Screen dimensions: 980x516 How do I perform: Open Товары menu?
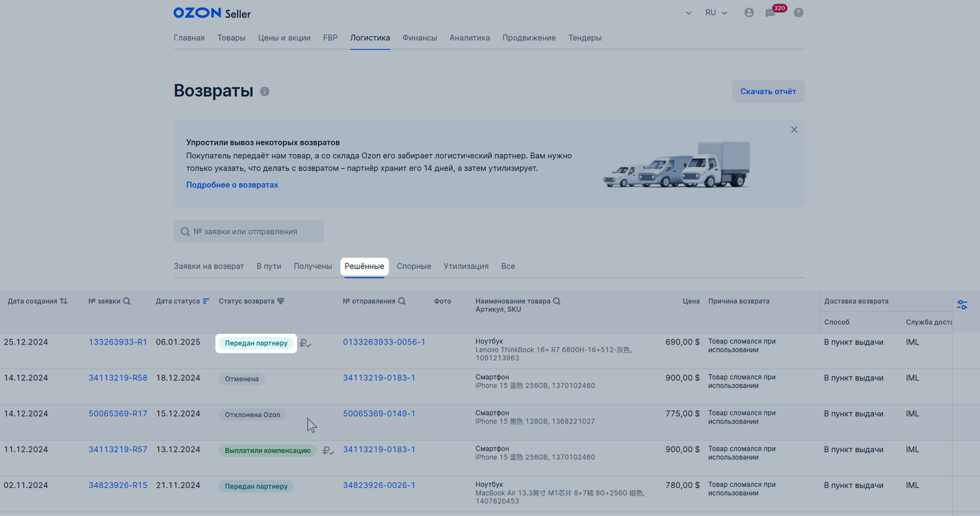pos(231,38)
